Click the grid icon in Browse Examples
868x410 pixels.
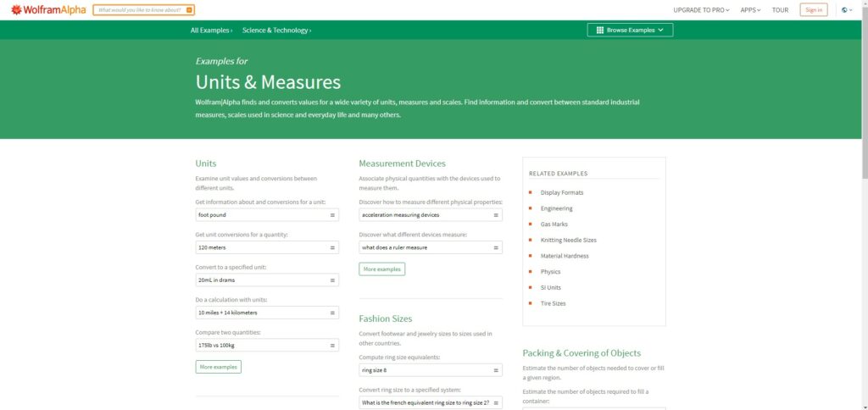[599, 30]
